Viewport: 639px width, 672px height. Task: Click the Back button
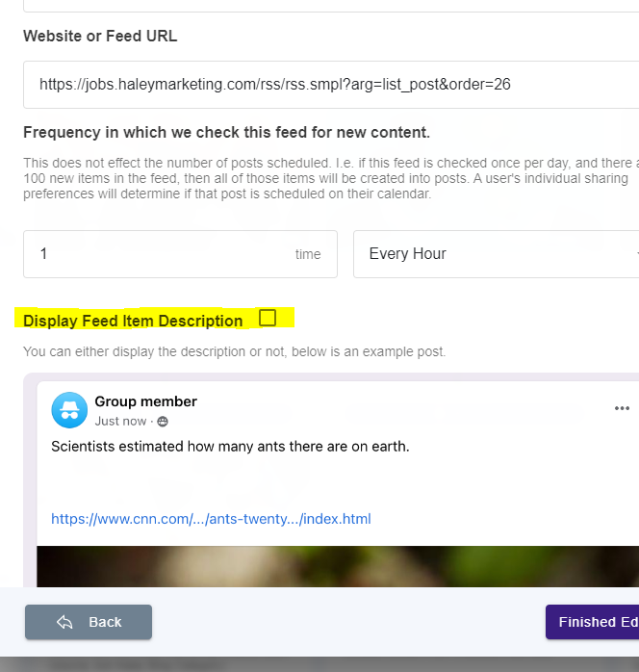(x=89, y=622)
